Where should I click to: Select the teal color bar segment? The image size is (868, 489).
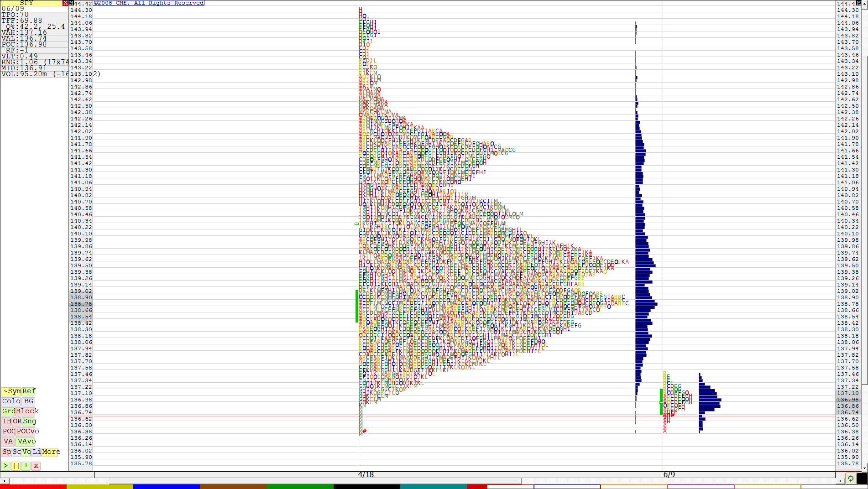pyautogui.click(x=434, y=487)
